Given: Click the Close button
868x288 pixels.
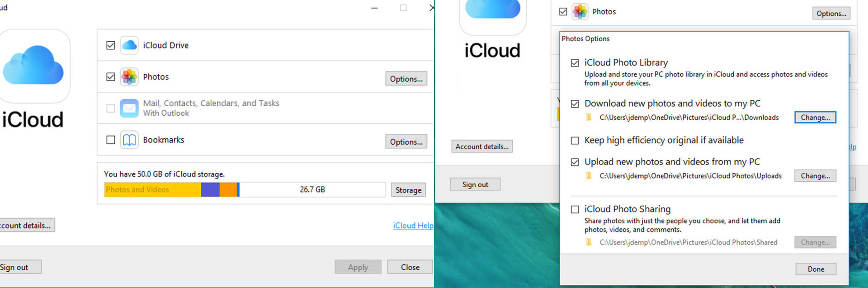Looking at the screenshot, I should tap(410, 267).
